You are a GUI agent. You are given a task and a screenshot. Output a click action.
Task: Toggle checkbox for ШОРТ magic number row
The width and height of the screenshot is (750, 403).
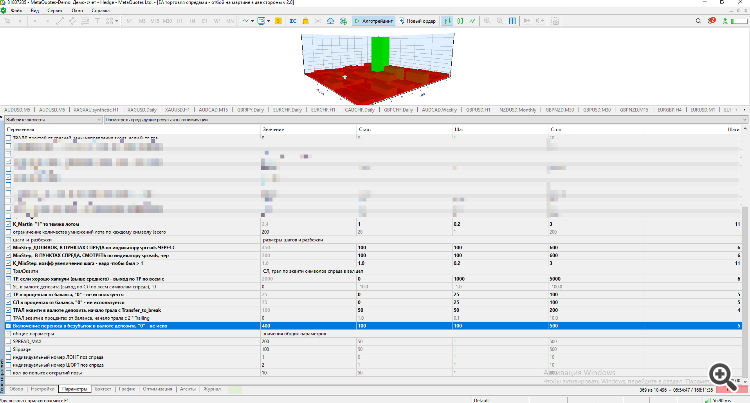pyautogui.click(x=8, y=365)
